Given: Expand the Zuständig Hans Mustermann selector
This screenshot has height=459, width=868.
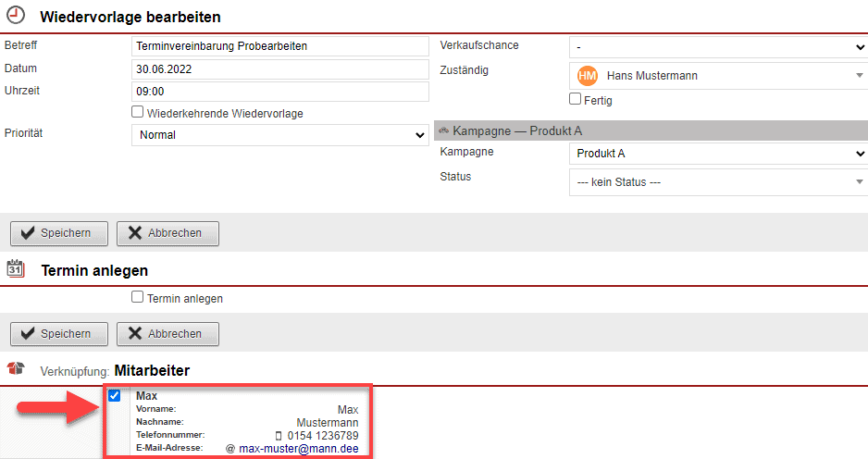Looking at the screenshot, I should (717, 76).
